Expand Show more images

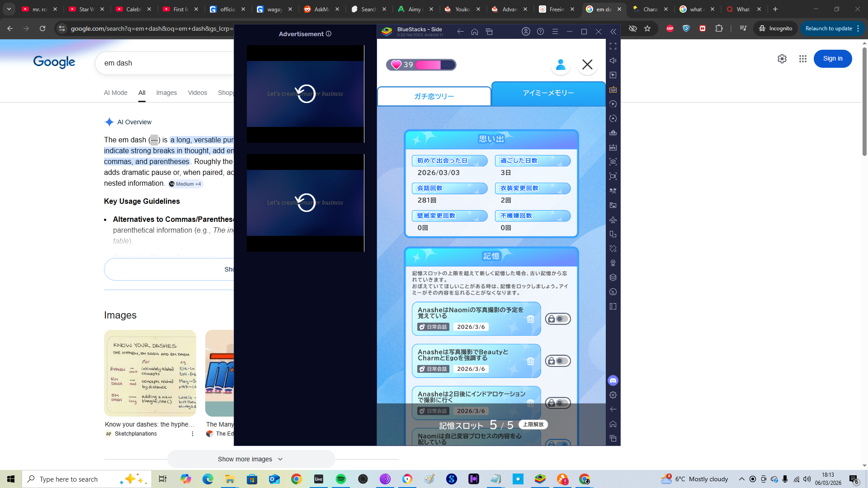pyautogui.click(x=251, y=459)
